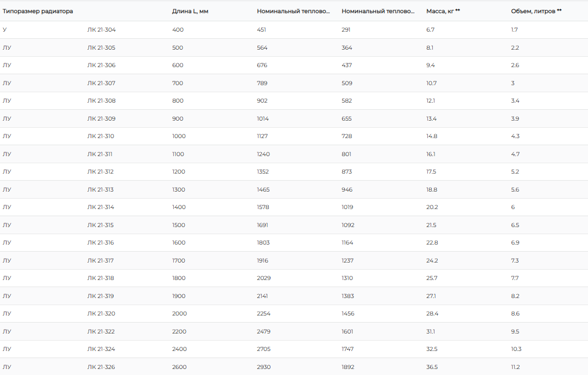Click the ЛК 21-326 model cell
The image size is (588, 375).
pos(101,367)
